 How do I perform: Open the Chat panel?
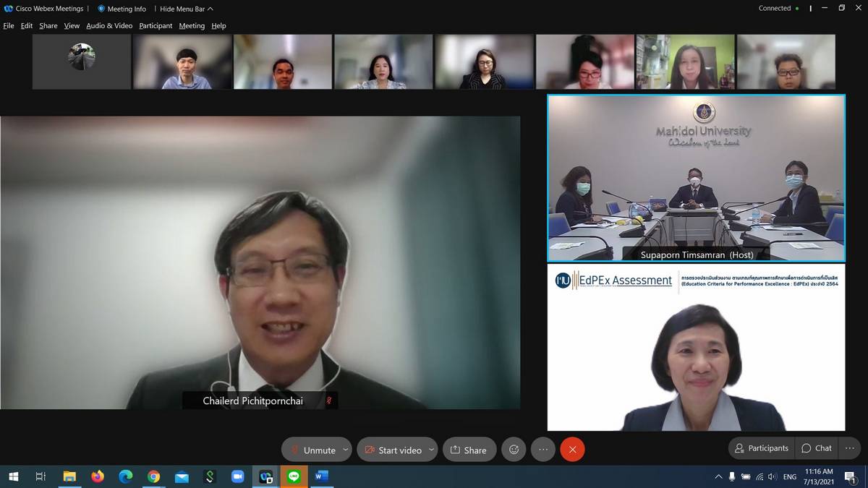(817, 448)
